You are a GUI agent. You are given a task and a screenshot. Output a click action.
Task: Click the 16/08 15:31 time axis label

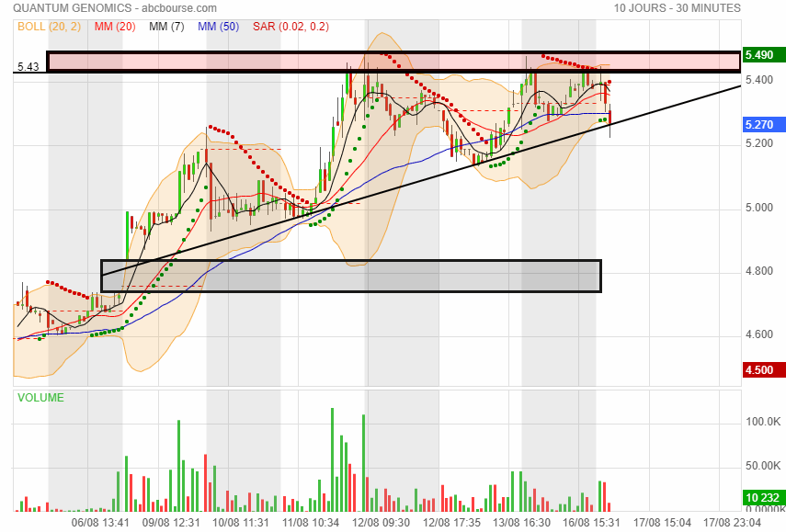click(x=591, y=523)
